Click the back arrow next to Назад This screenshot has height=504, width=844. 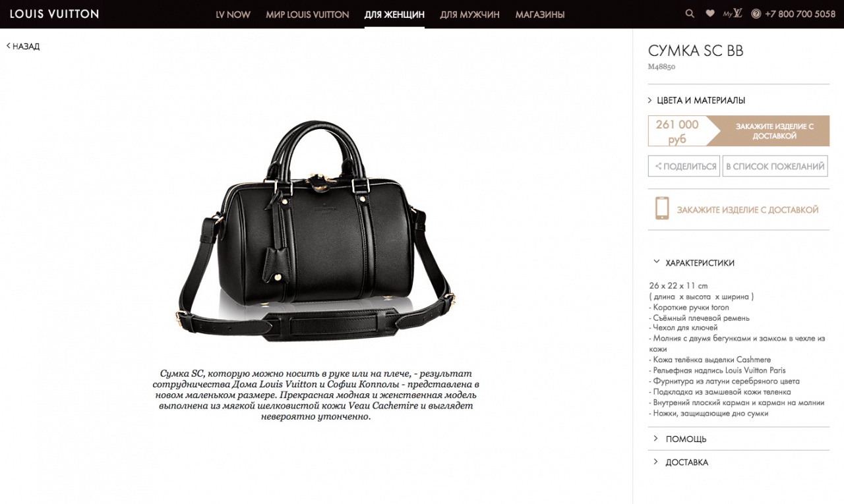pyautogui.click(x=9, y=46)
